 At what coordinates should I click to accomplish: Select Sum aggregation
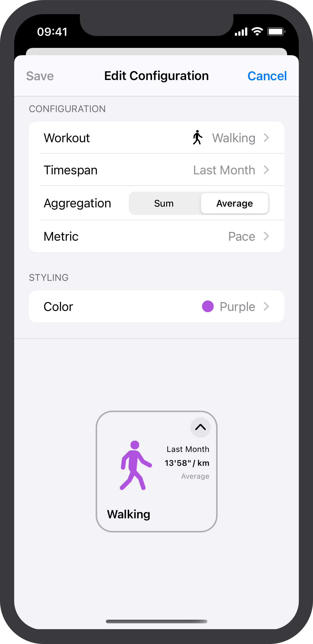click(x=164, y=203)
